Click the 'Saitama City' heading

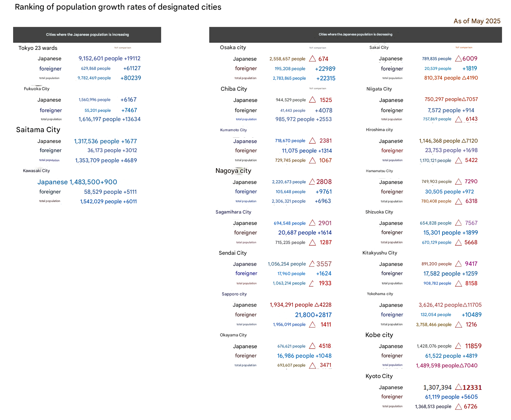38,130
